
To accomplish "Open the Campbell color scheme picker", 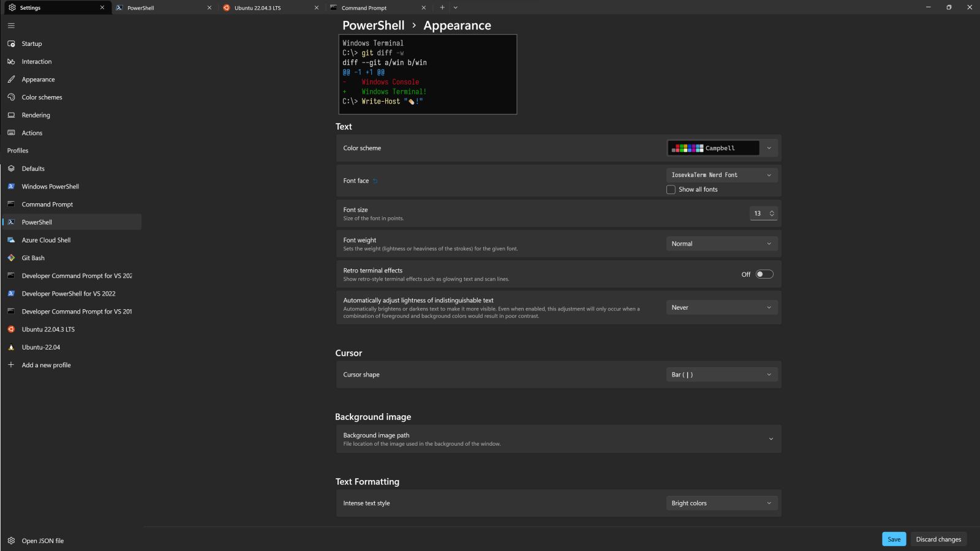I will 722,148.
